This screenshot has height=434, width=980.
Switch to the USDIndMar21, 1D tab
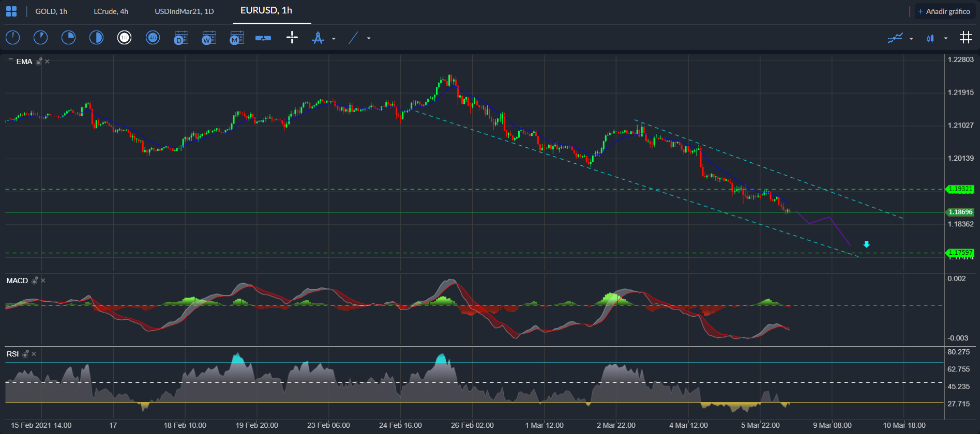point(184,11)
